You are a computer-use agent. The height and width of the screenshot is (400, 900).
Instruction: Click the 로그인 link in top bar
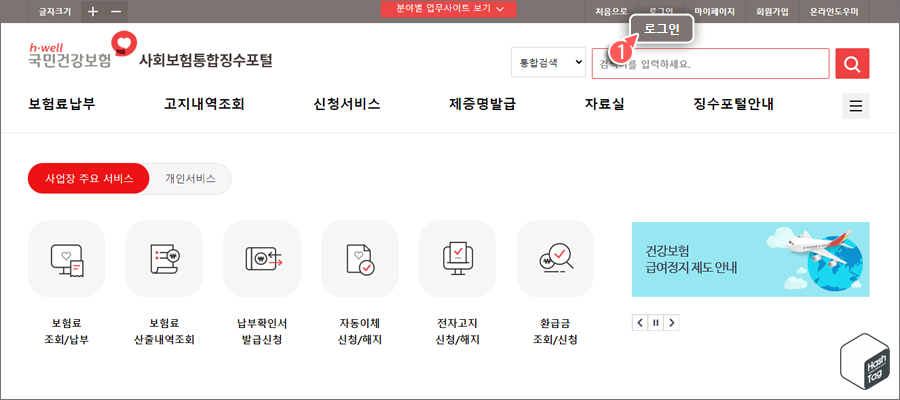pos(661,11)
